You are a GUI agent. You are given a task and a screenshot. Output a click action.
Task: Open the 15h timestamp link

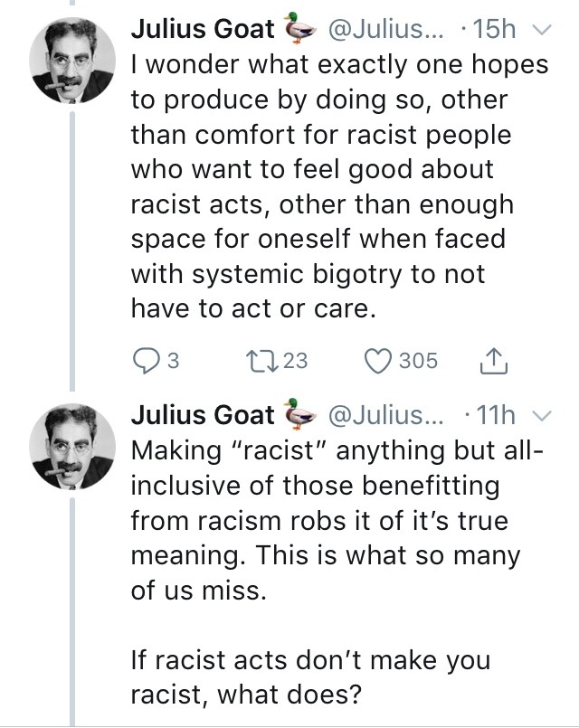493,30
